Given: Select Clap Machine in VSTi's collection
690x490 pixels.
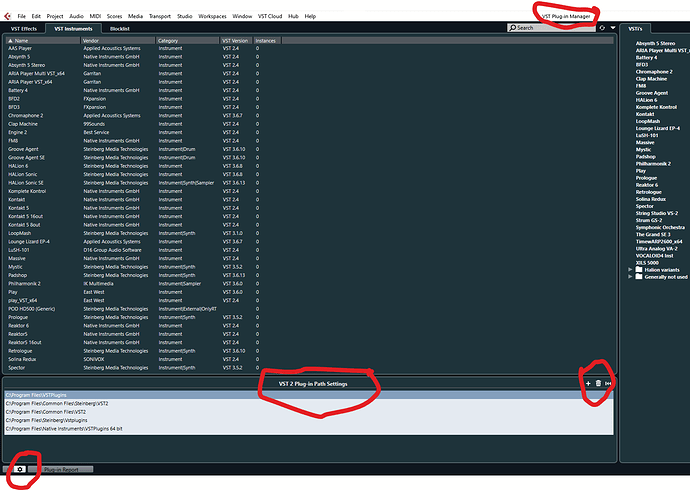Looking at the screenshot, I should point(651,79).
